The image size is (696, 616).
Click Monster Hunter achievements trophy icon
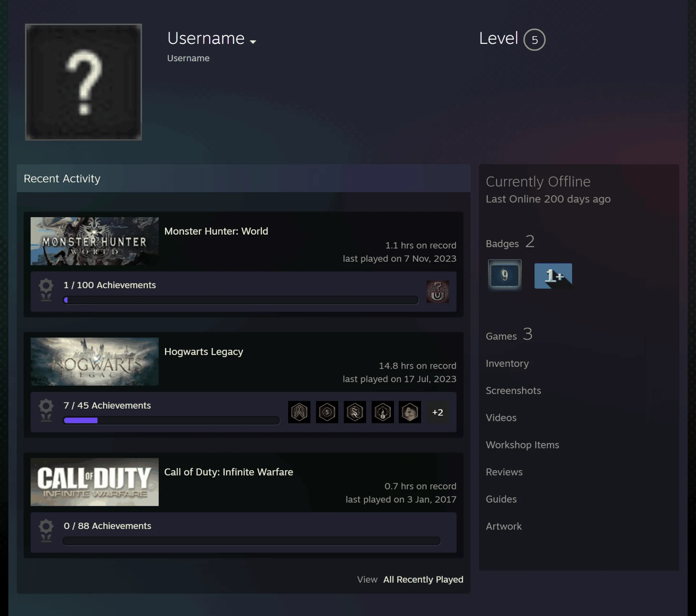(46, 290)
